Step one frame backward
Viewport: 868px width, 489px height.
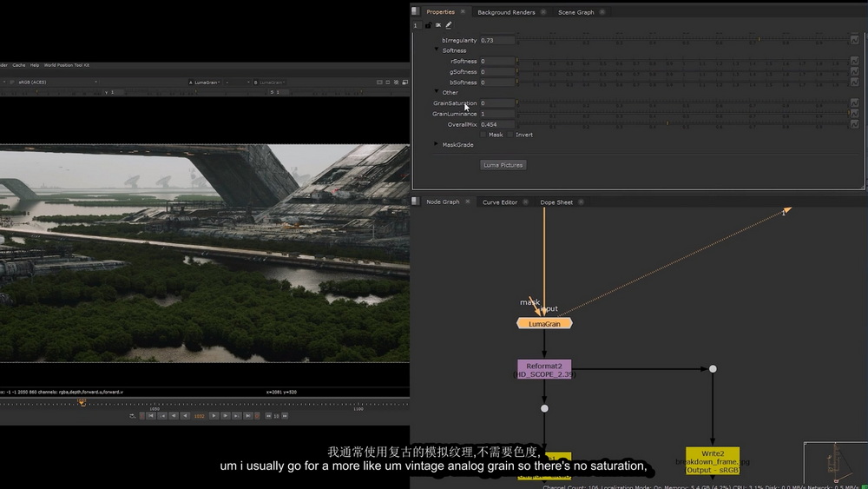point(174,416)
